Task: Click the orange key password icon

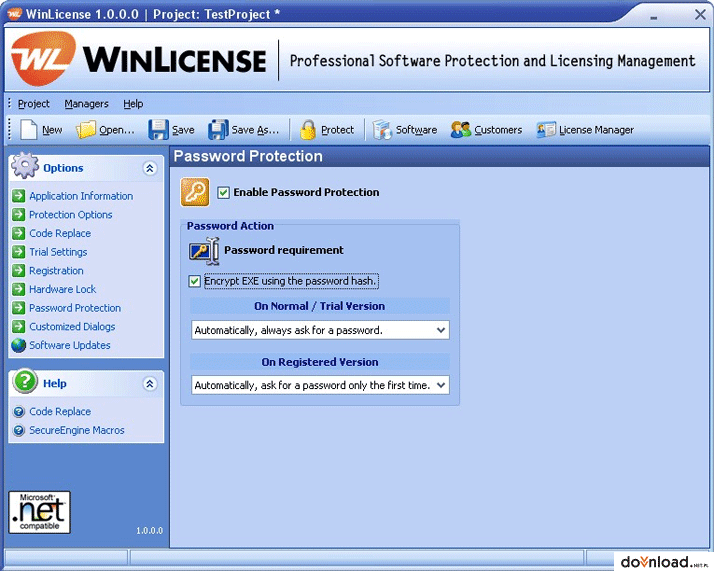Action: point(195,192)
